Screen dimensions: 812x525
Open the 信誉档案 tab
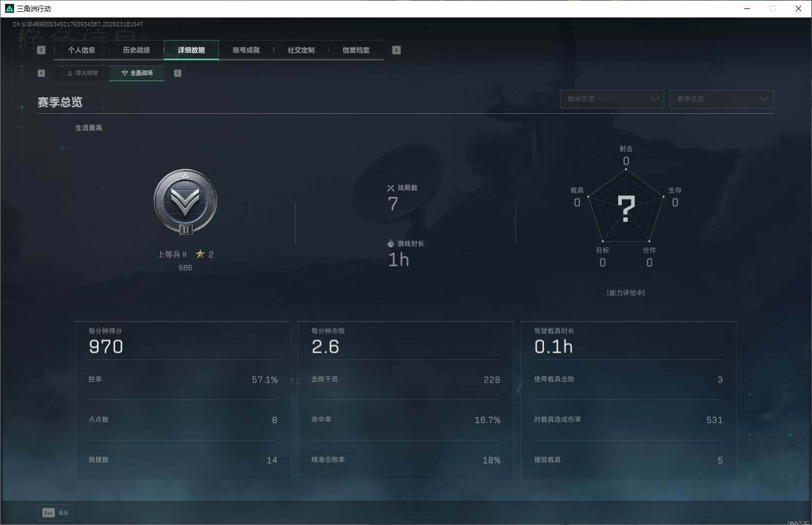point(356,50)
